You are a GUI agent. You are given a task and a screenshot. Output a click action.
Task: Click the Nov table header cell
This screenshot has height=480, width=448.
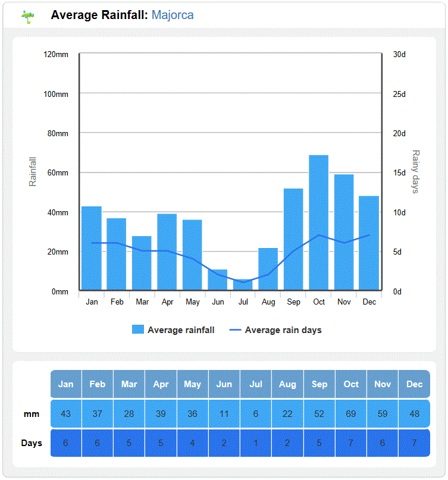coord(383,384)
